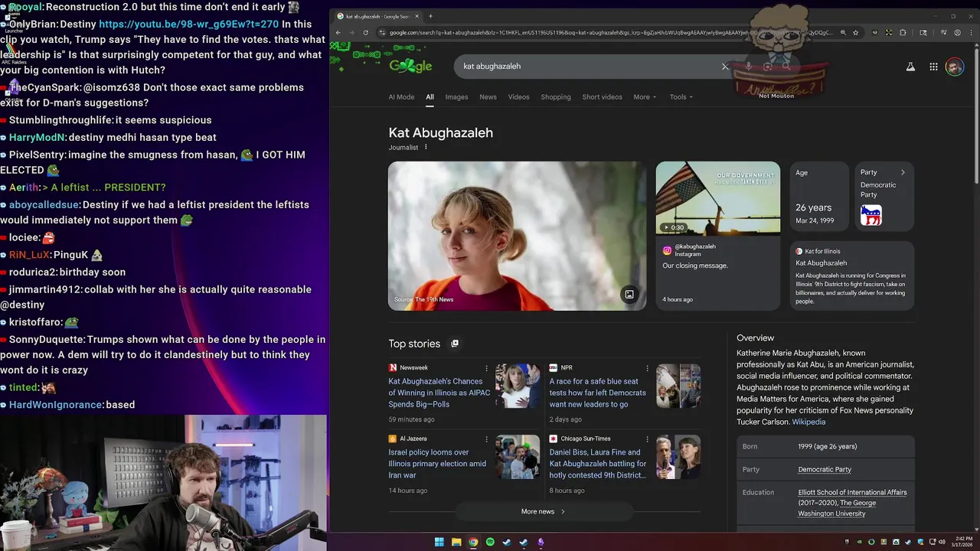Read NPR safe blue seat article

coord(597,393)
